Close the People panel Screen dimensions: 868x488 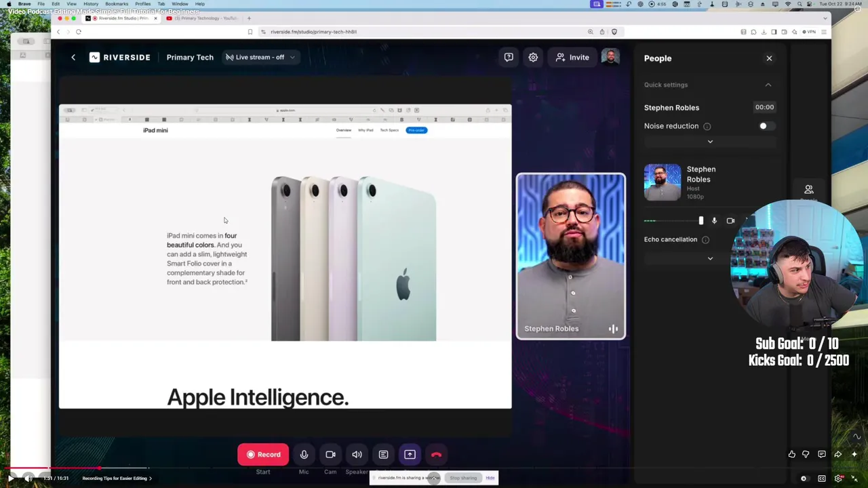tap(769, 58)
